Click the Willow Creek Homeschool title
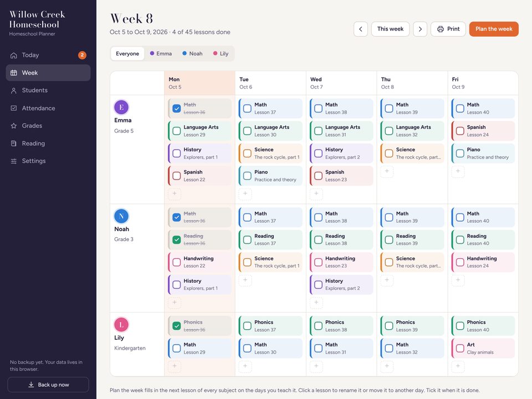 [37, 19]
